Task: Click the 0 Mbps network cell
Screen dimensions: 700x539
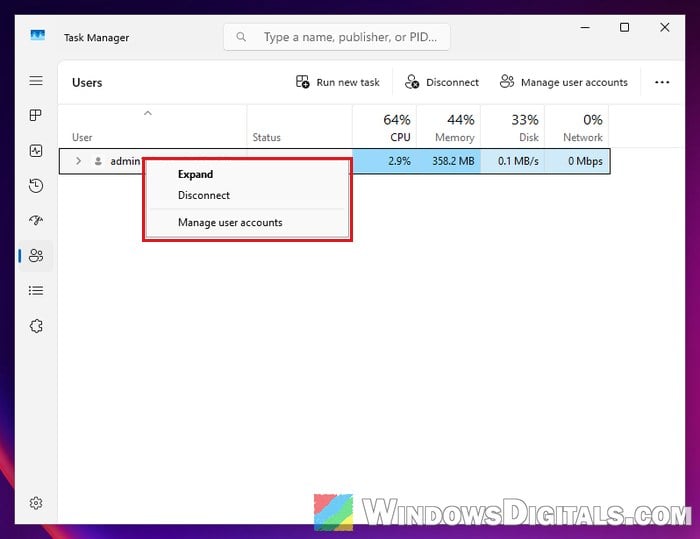Action: 577,161
